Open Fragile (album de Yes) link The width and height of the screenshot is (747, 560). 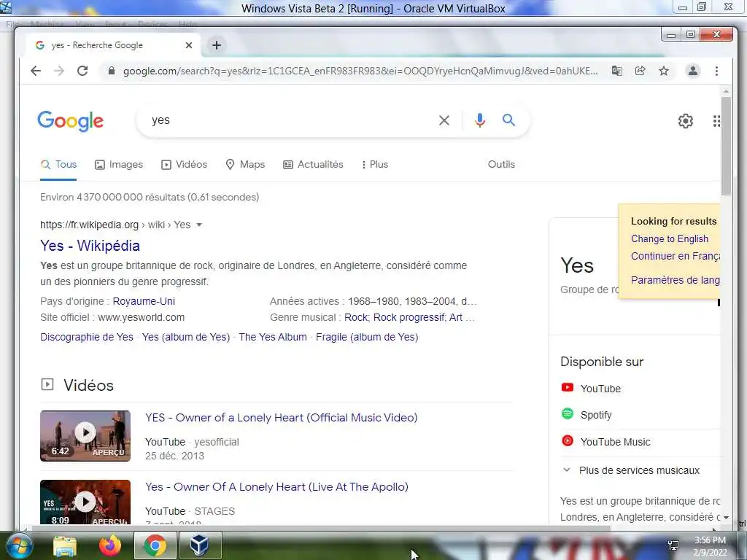coord(367,337)
